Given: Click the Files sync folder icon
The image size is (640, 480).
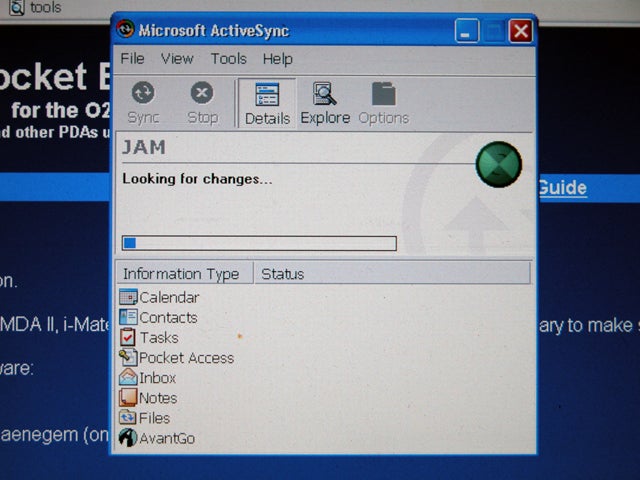Looking at the screenshot, I should coord(128,418).
